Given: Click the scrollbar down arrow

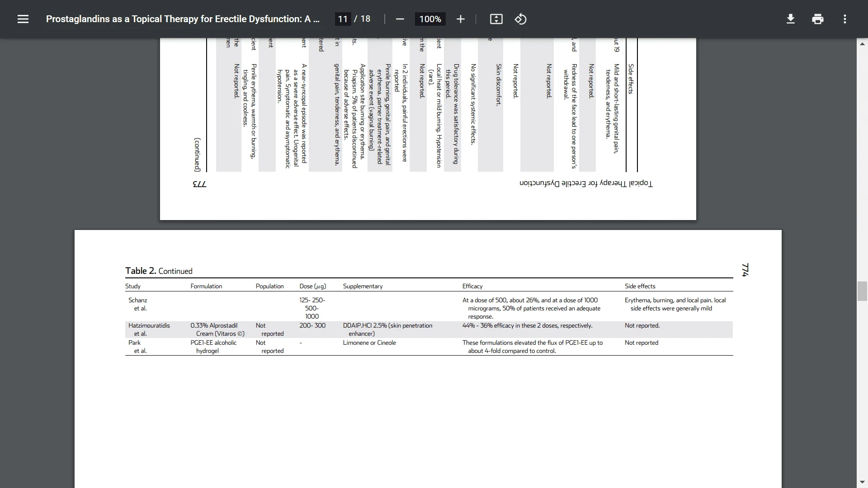Looking at the screenshot, I should tap(862, 483).
